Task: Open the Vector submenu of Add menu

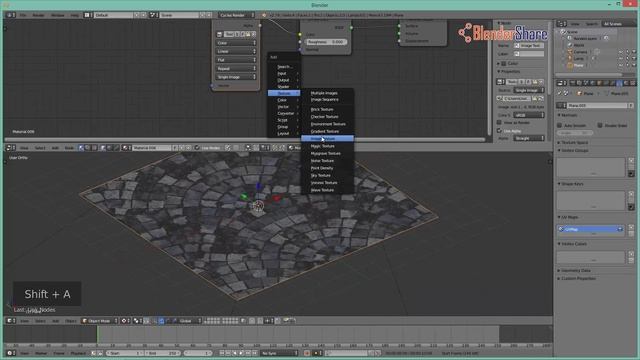Action: coord(284,107)
